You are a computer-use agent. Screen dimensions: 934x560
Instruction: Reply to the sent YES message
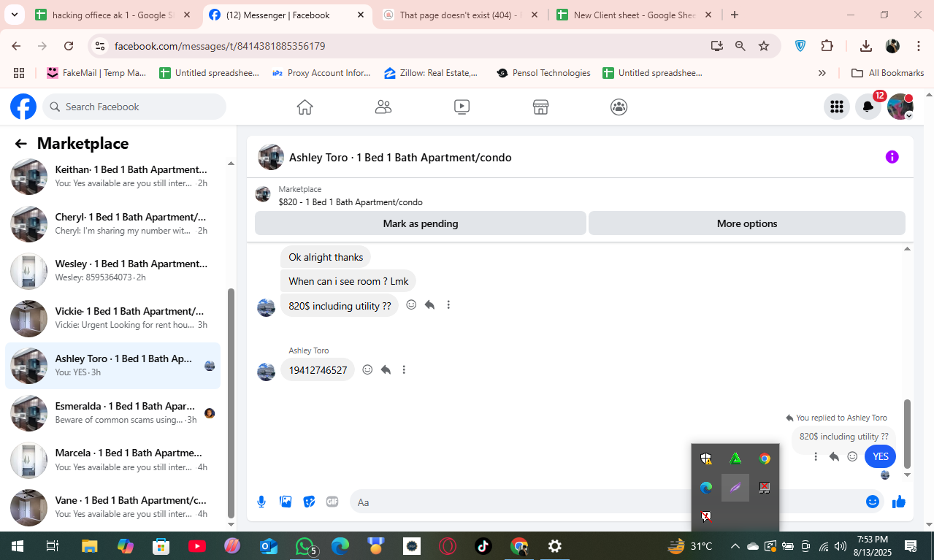(834, 456)
